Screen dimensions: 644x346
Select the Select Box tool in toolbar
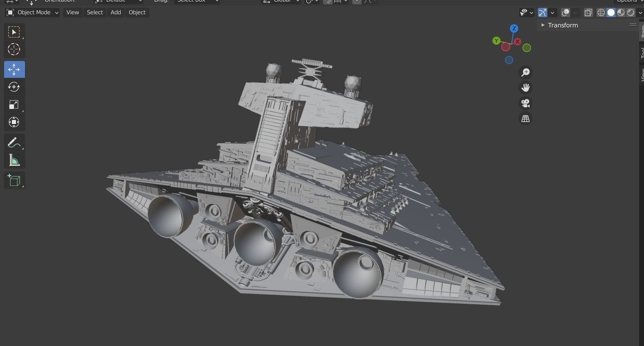tap(14, 32)
